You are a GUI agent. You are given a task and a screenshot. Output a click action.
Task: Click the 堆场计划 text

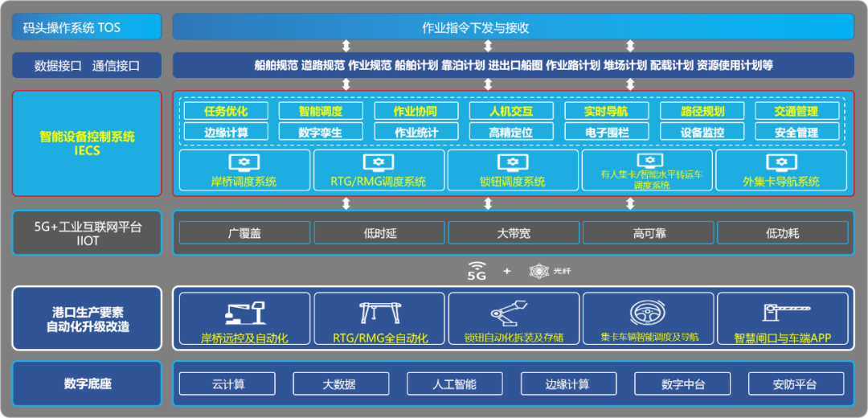(625, 65)
